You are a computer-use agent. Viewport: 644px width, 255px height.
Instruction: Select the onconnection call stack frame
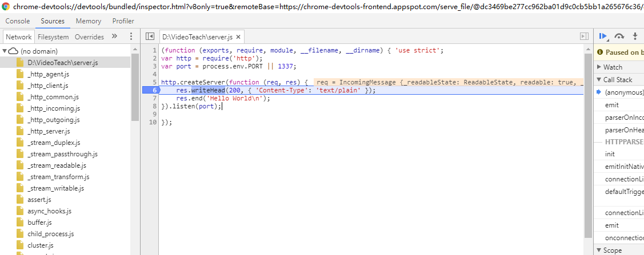pyautogui.click(x=624, y=238)
